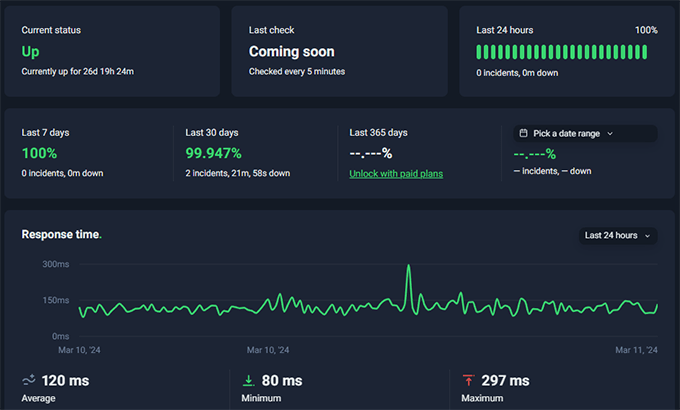Click the Last 30 days label

212,132
